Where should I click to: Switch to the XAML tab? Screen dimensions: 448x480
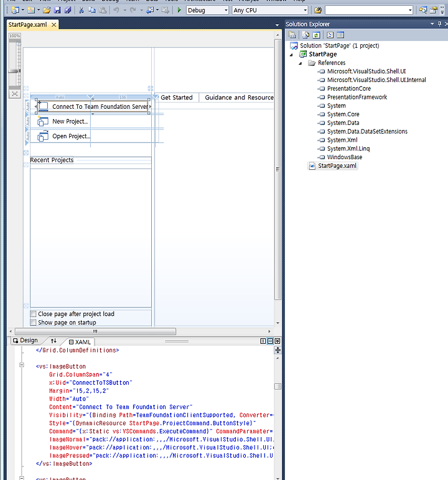click(80, 342)
